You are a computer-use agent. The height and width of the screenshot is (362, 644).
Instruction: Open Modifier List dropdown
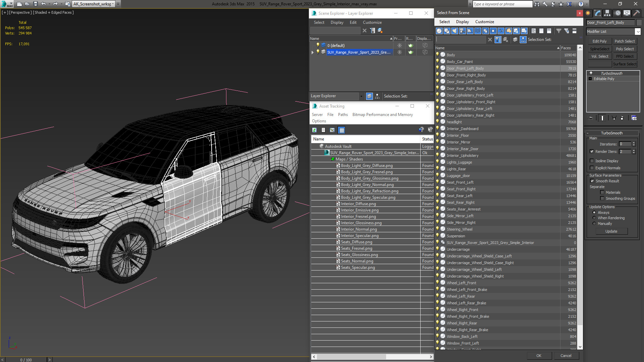[x=638, y=32]
